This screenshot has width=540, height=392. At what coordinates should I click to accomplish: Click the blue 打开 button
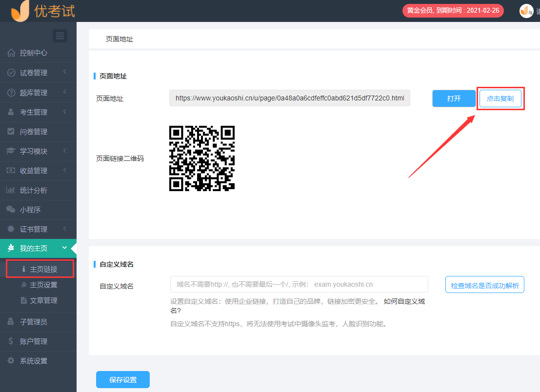454,98
